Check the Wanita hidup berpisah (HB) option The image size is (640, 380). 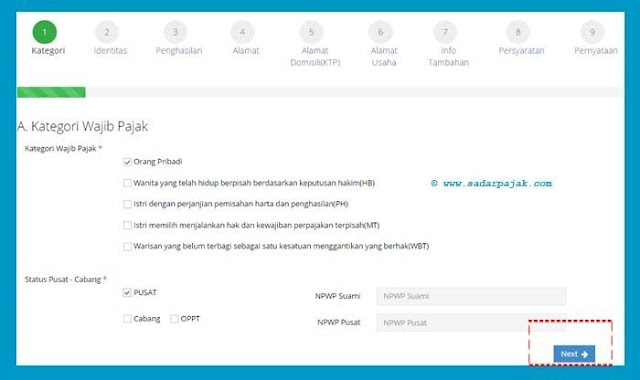click(x=127, y=183)
